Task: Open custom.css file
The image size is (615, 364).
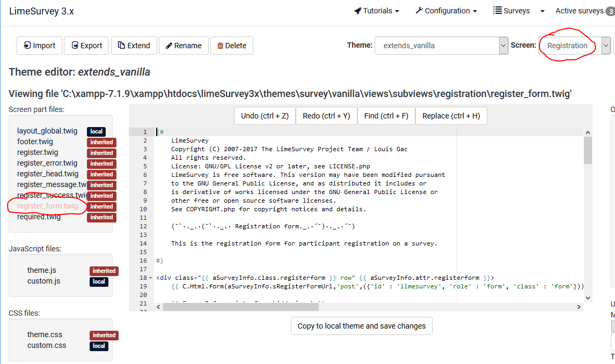Action: pos(47,345)
